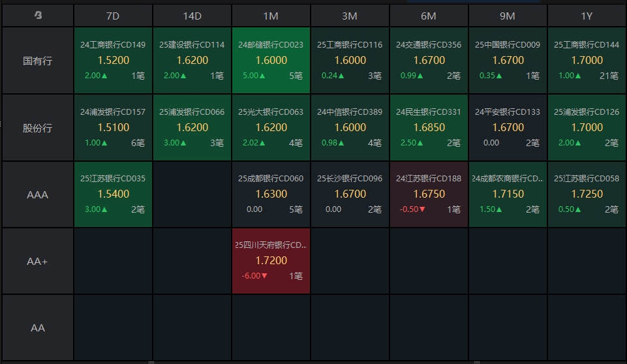Open the 25工商银行CD144 cell

tap(587, 61)
